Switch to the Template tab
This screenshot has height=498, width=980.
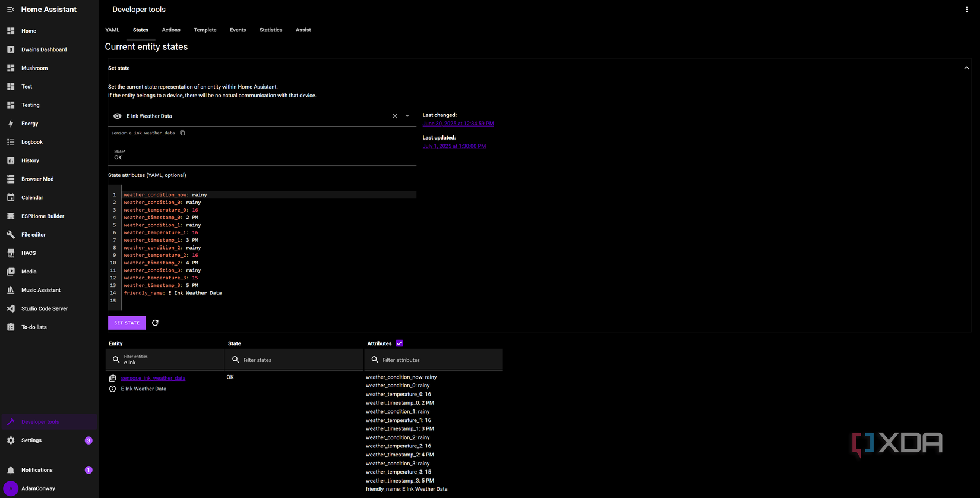(x=205, y=30)
